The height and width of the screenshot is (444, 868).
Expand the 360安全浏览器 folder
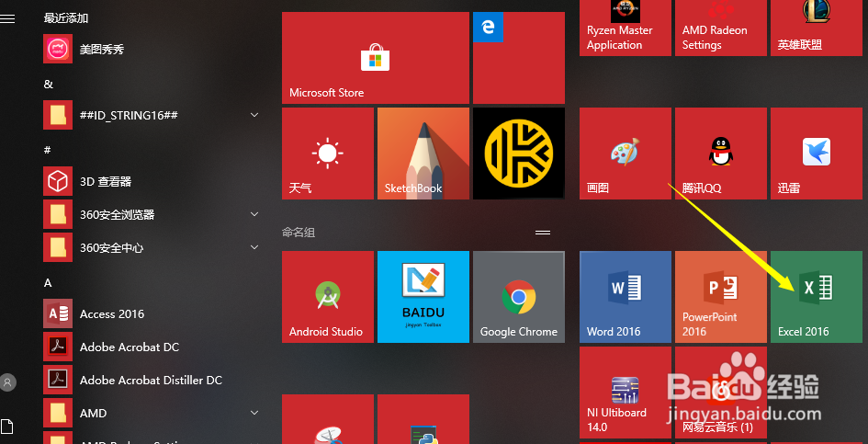(152, 214)
